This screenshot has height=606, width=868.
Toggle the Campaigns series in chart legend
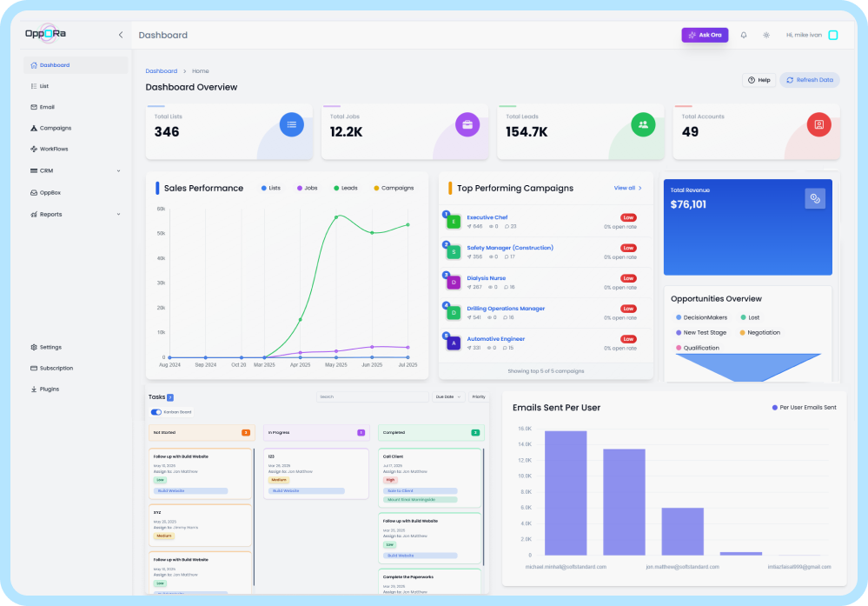coord(393,188)
